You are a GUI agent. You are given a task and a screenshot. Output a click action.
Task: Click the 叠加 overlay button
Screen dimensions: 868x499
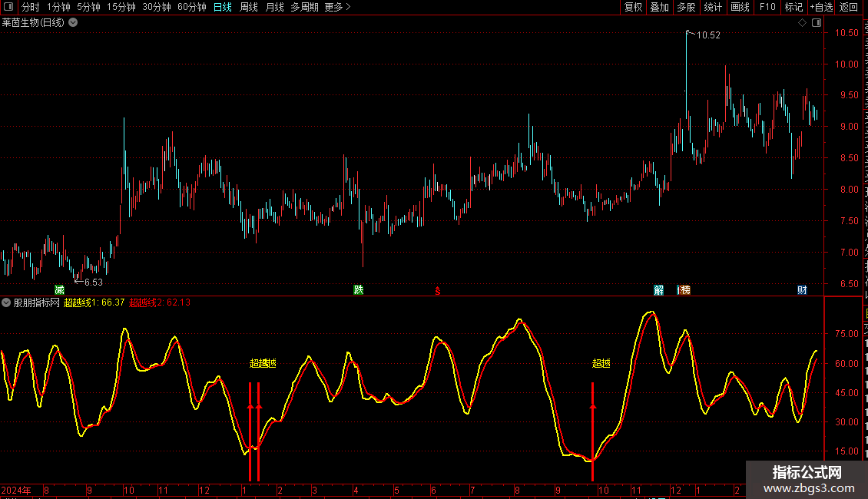coord(660,7)
